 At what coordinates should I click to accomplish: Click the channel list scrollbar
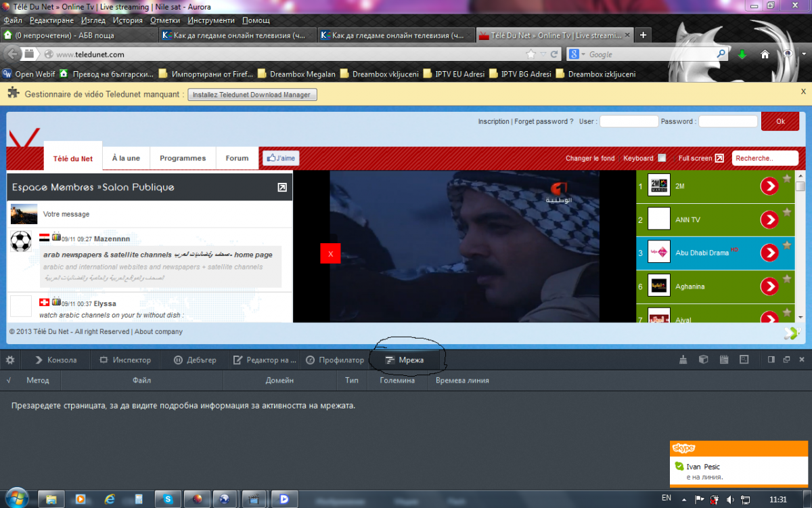pyautogui.click(x=801, y=251)
